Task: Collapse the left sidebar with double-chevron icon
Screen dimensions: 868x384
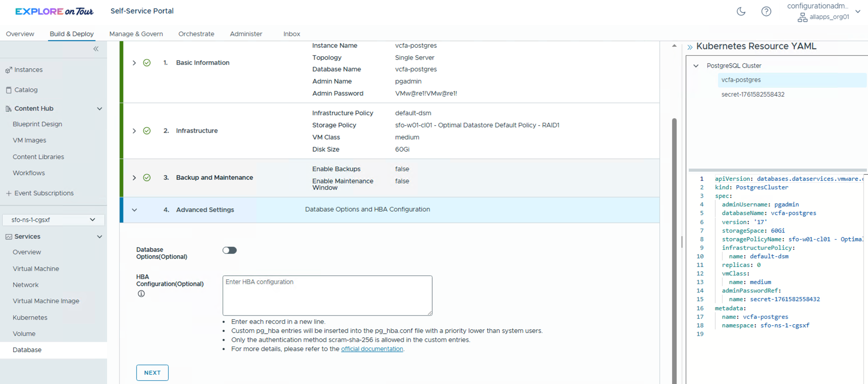Action: coord(96,49)
